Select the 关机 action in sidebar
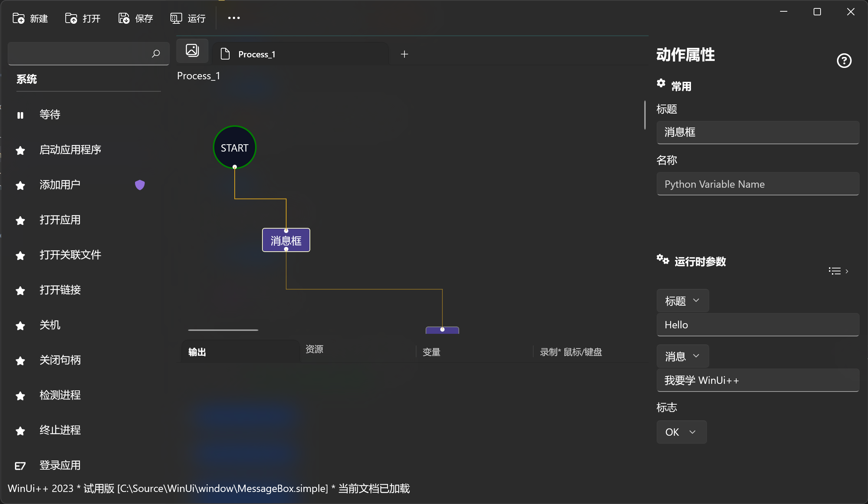 coord(50,325)
